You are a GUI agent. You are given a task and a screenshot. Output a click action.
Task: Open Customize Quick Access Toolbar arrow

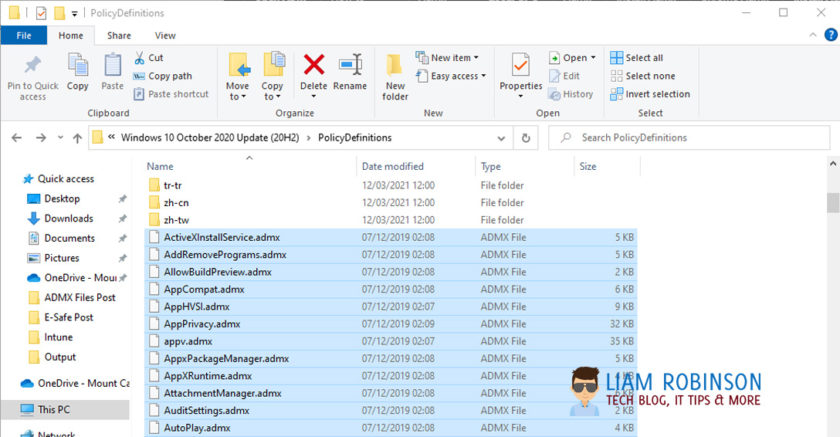coord(74,13)
